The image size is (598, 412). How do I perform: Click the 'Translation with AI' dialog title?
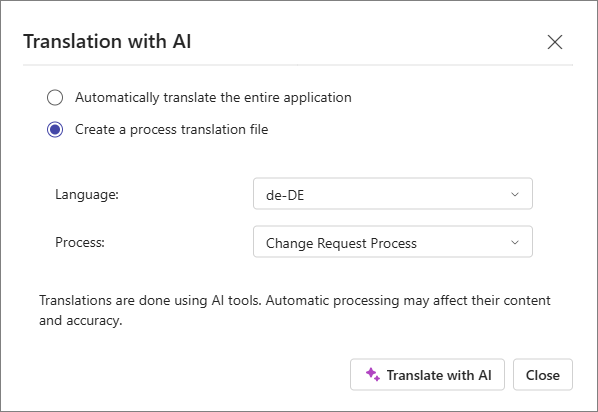click(107, 41)
